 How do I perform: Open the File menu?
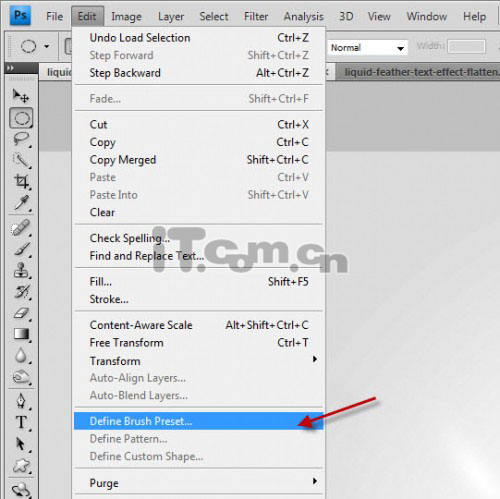click(54, 16)
